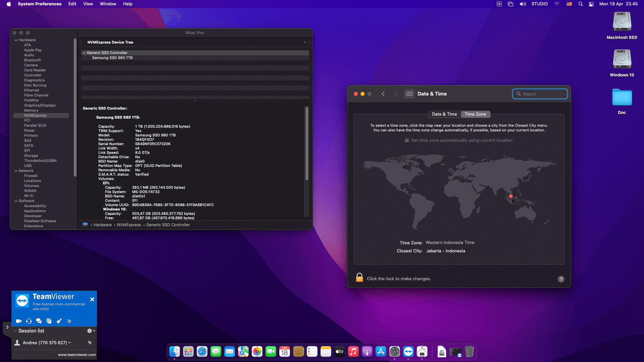Image resolution: width=644 pixels, height=362 pixels.
Task: Switch to the Time Zone tab
Action: pyautogui.click(x=475, y=114)
